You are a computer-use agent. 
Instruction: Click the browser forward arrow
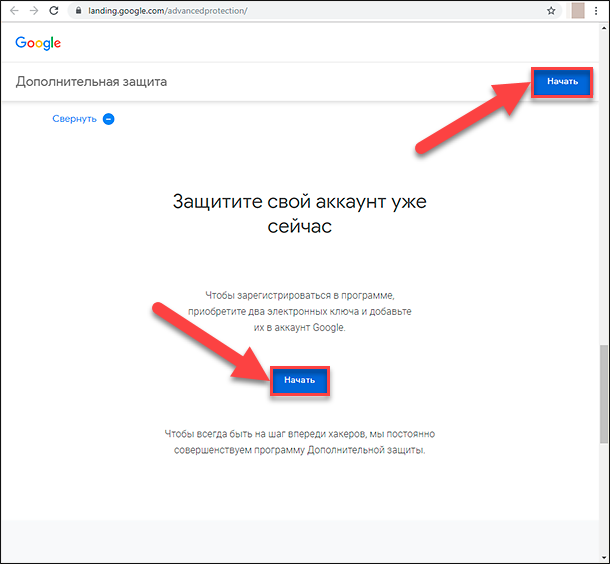pyautogui.click(x=34, y=11)
